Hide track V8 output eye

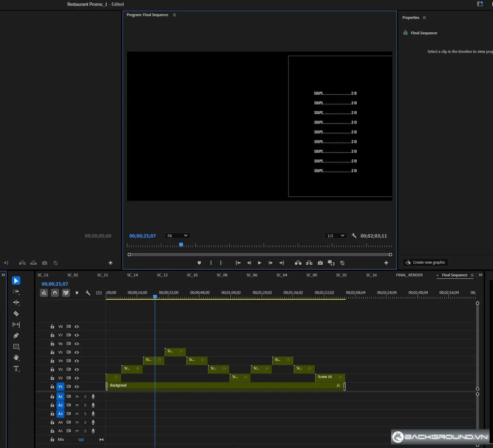[77, 326]
